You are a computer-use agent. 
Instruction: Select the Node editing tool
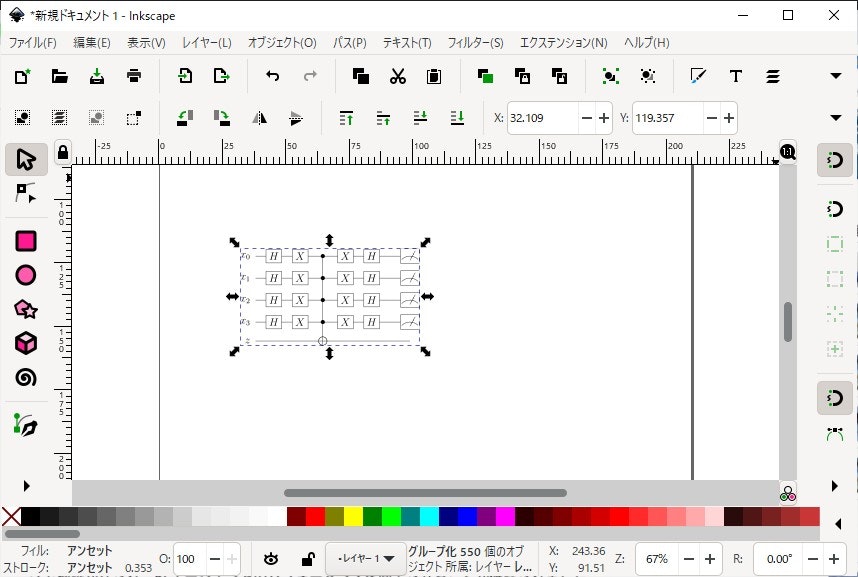tap(25, 194)
